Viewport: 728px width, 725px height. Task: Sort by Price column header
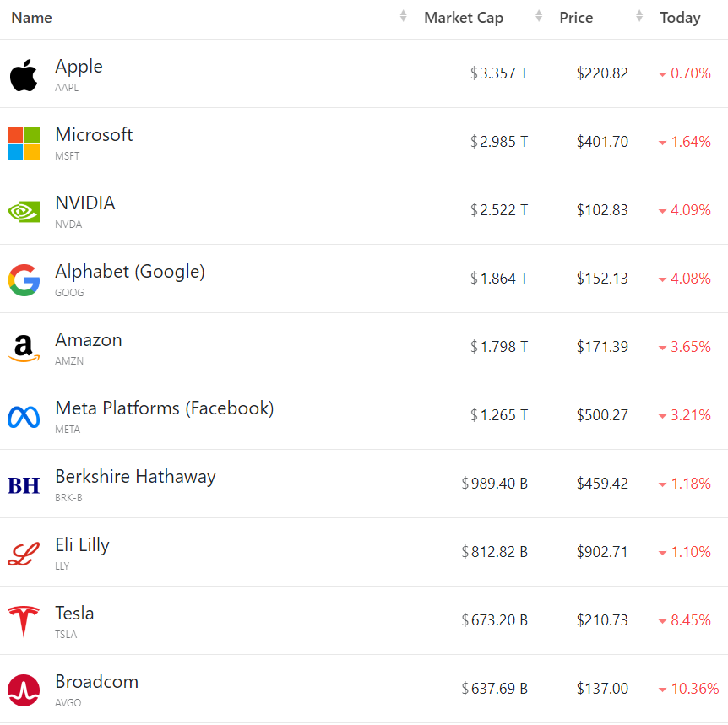pyautogui.click(x=576, y=18)
